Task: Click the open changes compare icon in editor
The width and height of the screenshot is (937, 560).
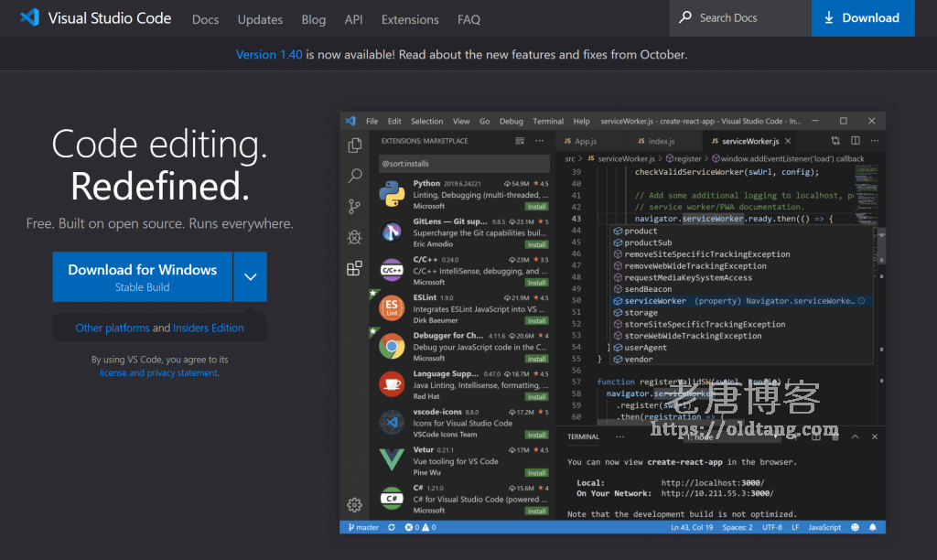Action: pos(835,141)
